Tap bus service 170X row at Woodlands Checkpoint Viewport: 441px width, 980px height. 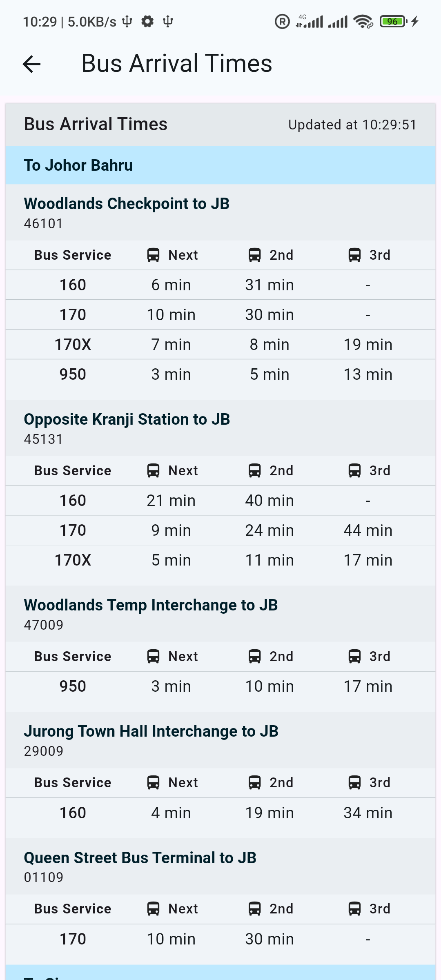point(220,345)
